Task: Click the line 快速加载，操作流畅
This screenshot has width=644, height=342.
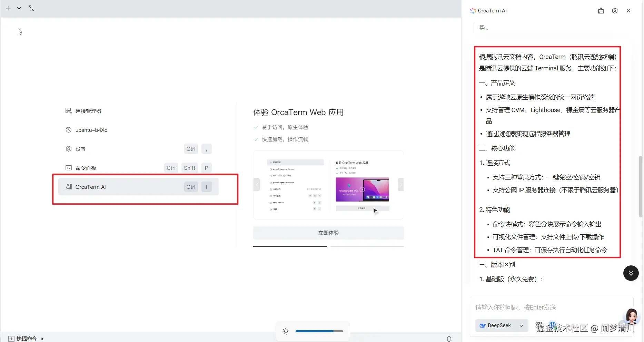Action: click(285, 139)
